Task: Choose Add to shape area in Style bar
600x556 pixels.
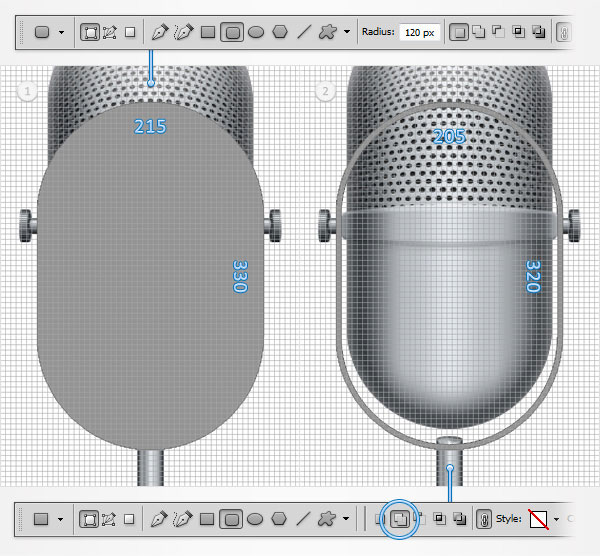Action: 399,519
